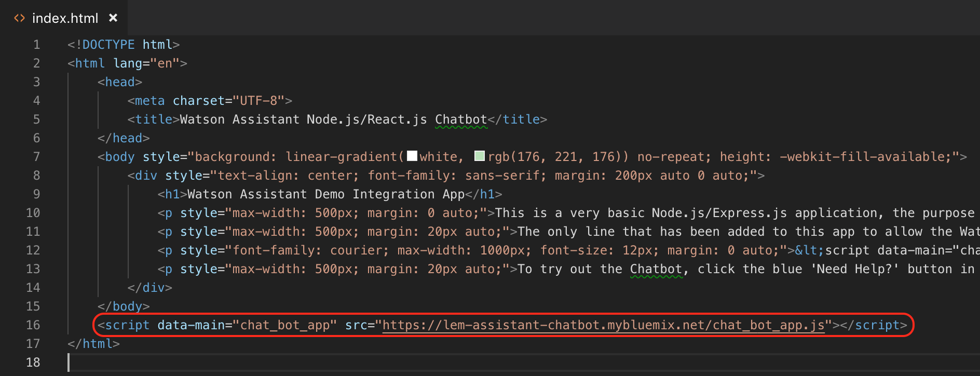Click the linear-gradient text on body line
Image resolution: width=980 pixels, height=376 pixels.
(341, 157)
